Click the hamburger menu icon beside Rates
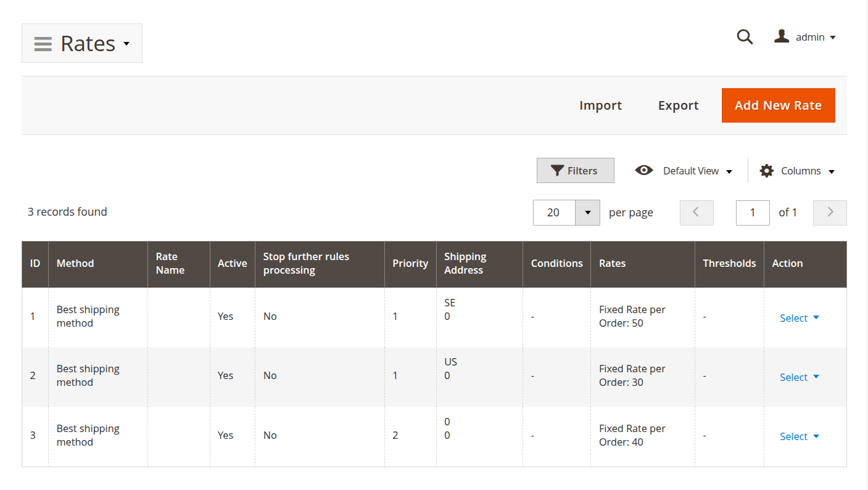 pyautogui.click(x=43, y=44)
